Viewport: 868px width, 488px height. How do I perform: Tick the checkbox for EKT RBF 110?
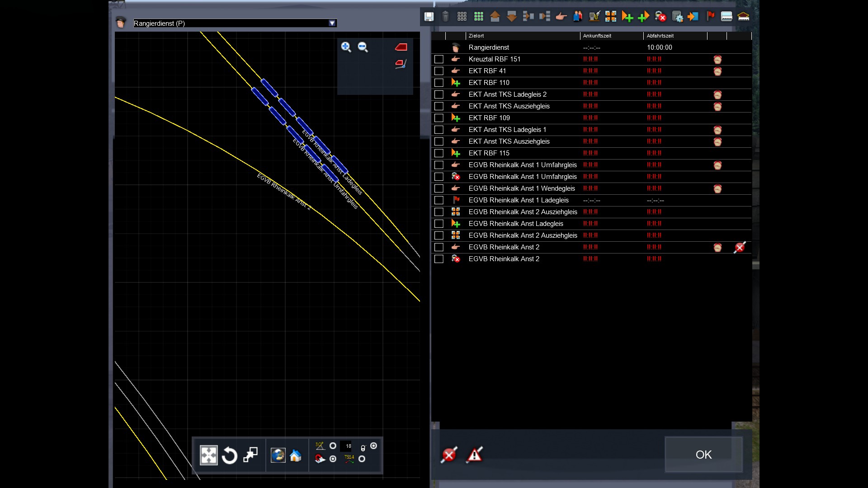point(439,83)
